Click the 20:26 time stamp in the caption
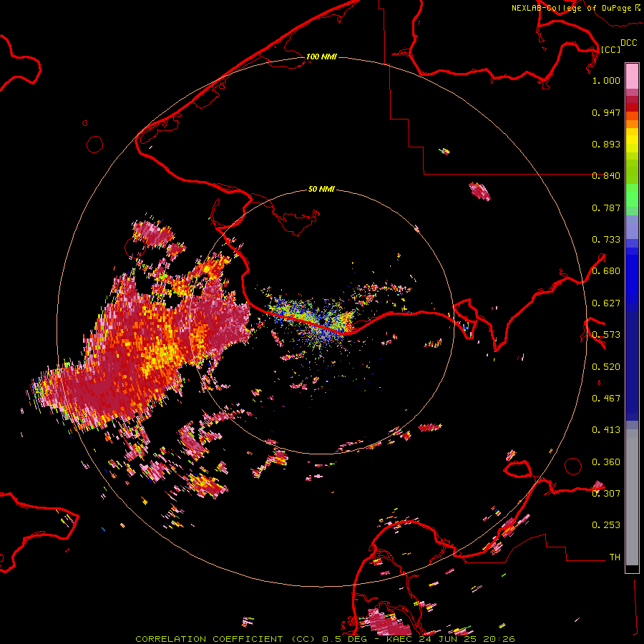This screenshot has width=644, height=644. click(x=499, y=639)
